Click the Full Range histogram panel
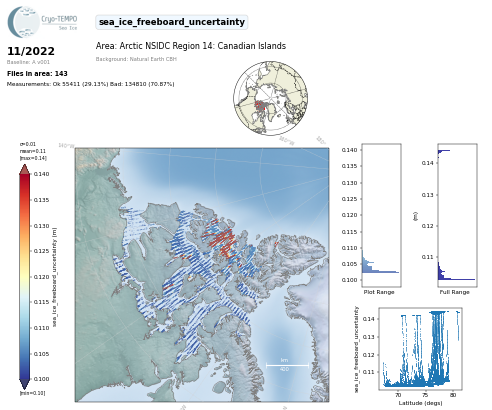492x410 pixels. pyautogui.click(x=457, y=215)
